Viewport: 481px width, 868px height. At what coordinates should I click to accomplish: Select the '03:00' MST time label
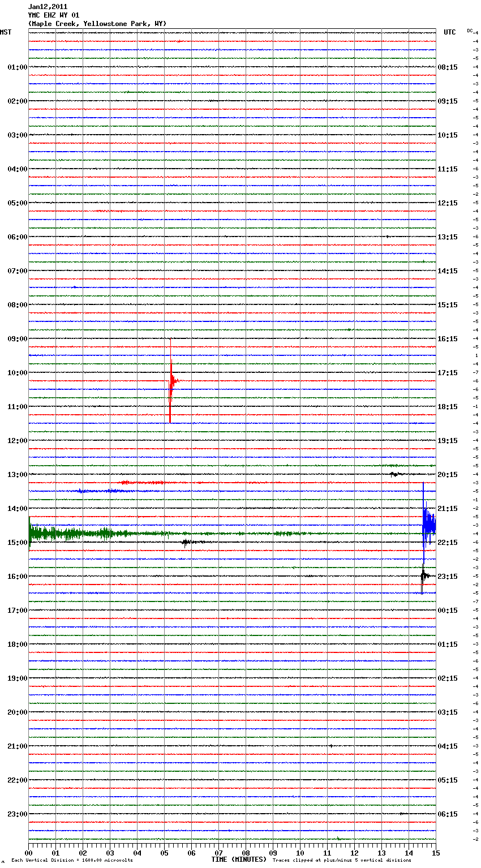pos(18,135)
